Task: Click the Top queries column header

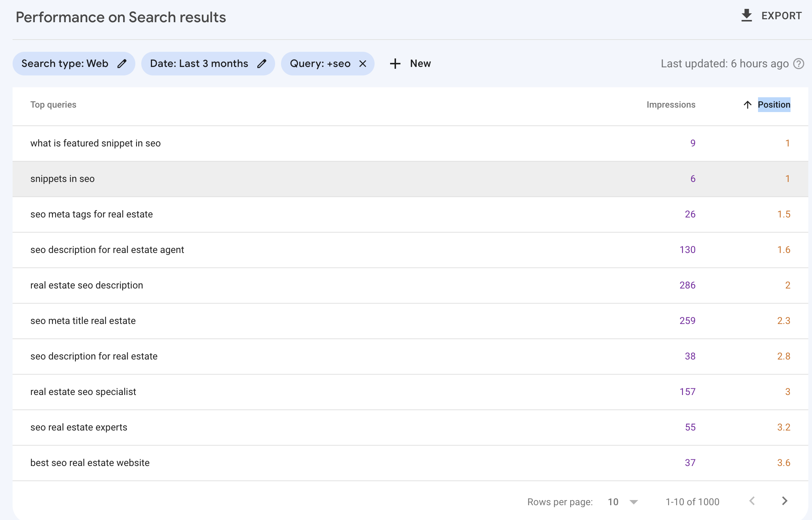Action: (53, 105)
